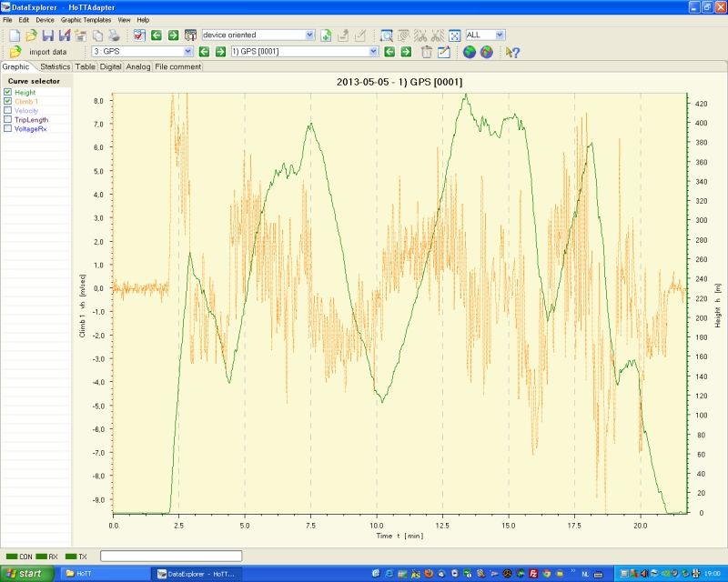728x582 pixels.
Task: Click the Print icon
Action: click(115, 35)
